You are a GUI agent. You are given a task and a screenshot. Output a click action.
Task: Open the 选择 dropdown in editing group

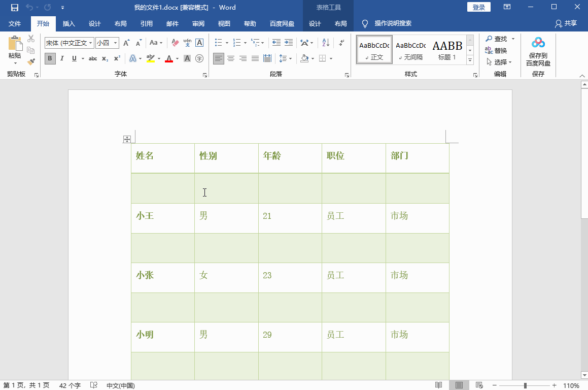[x=499, y=62]
